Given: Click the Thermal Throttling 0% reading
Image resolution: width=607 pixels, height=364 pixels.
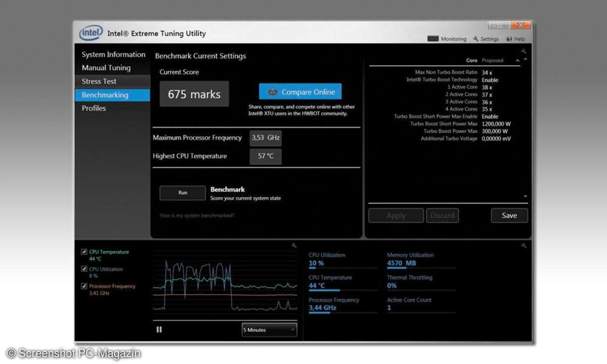Looking at the screenshot, I should 392,286.
